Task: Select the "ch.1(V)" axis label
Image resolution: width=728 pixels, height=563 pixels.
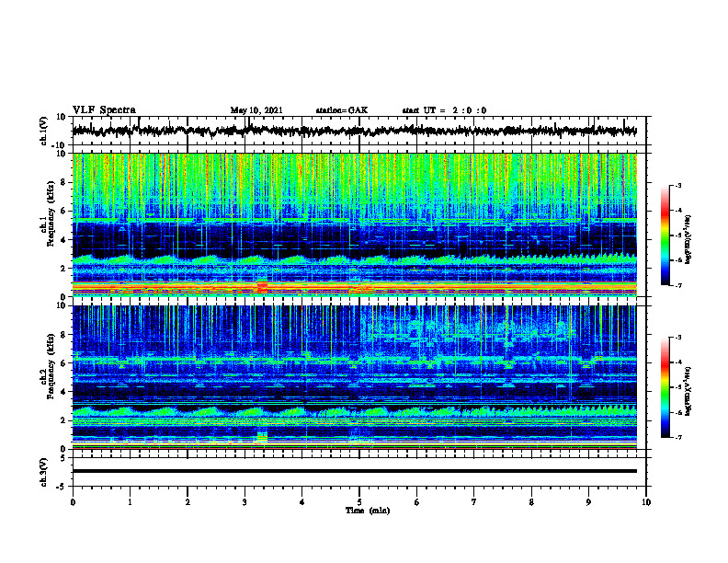Action: pos(44,131)
